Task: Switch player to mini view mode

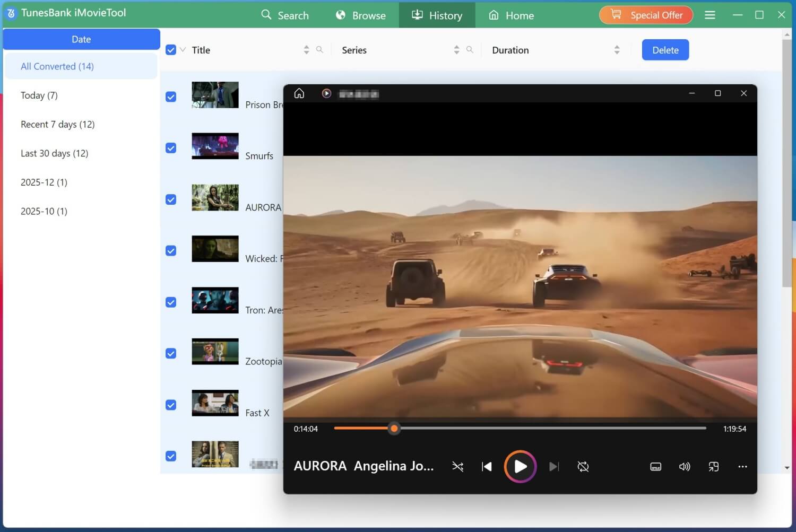Action: (714, 467)
